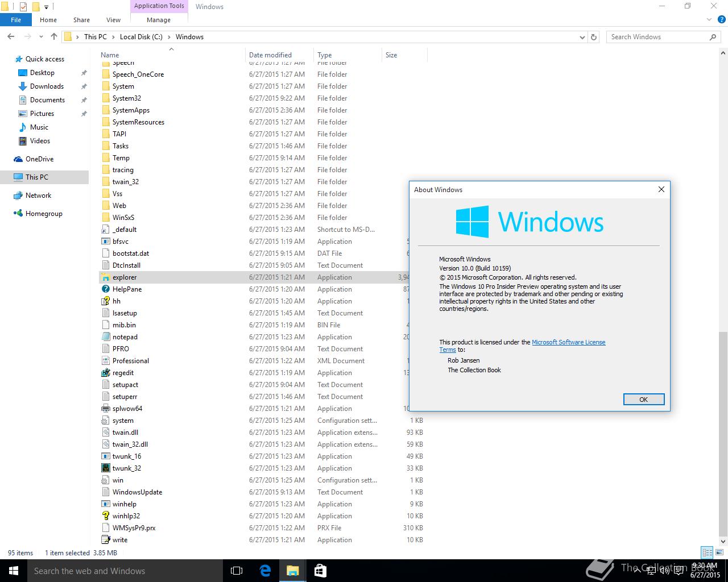The height and width of the screenshot is (582, 728).
Task: Select the WindowsUpdate text document
Action: tap(137, 492)
